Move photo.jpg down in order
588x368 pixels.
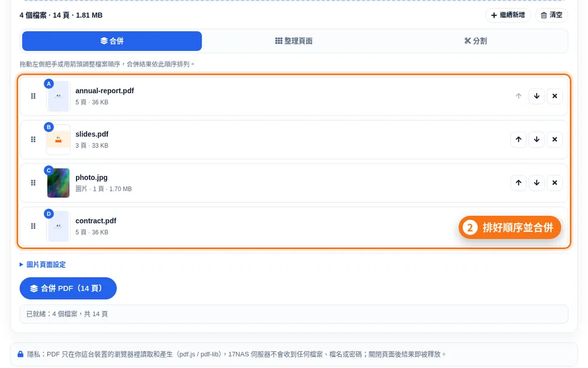537,183
